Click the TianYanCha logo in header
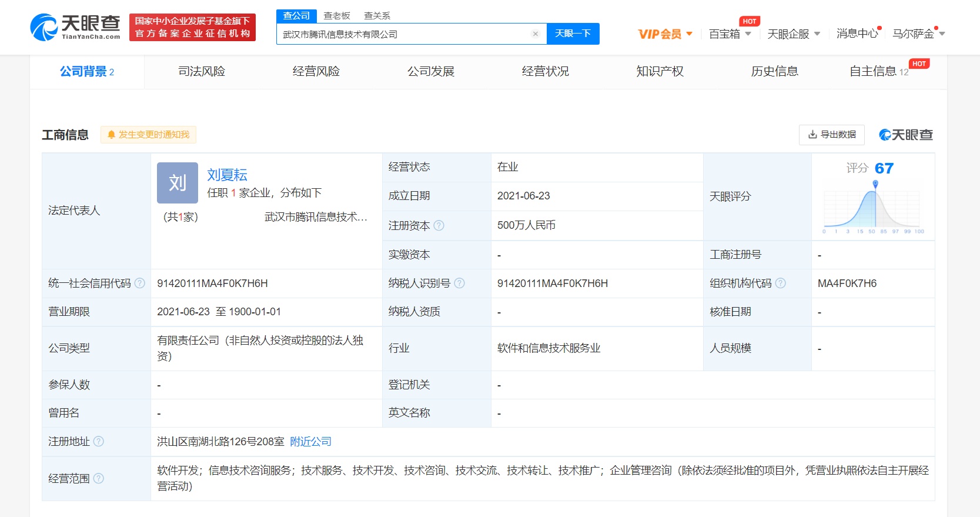 click(x=75, y=27)
